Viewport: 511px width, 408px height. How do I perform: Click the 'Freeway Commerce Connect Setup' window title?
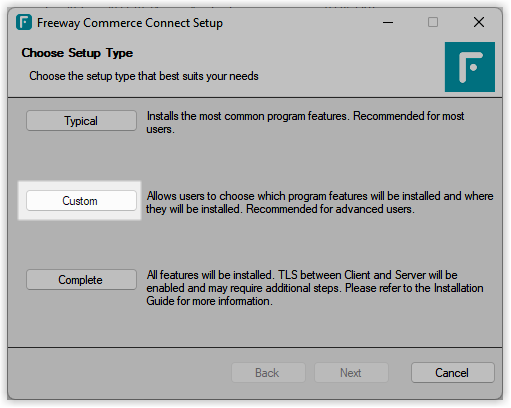(x=130, y=23)
